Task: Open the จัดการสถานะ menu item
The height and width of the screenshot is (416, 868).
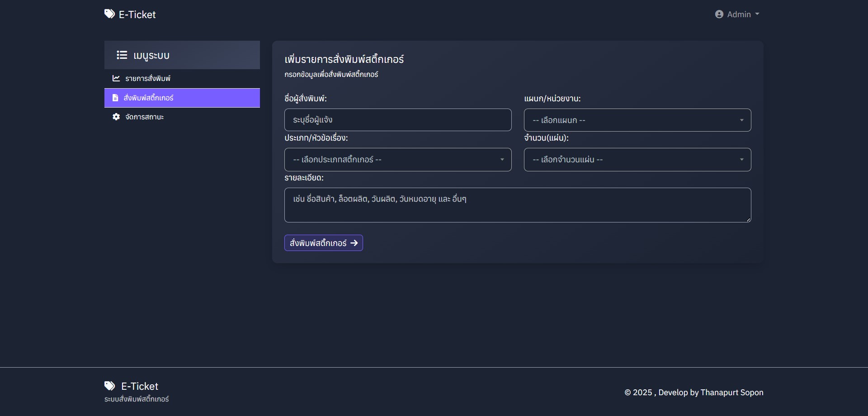Action: tap(182, 117)
